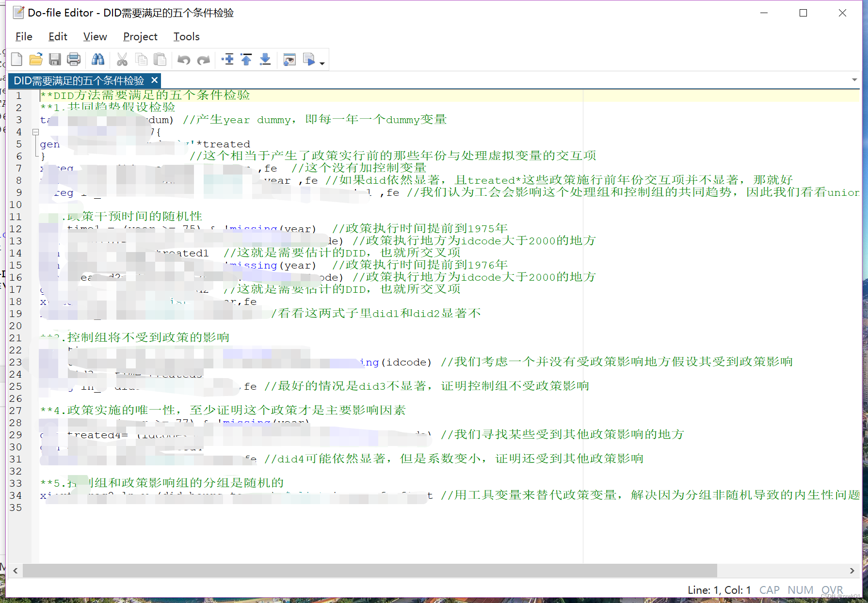The height and width of the screenshot is (603, 868).
Task: Open Find with the binoculars icon
Action: (98, 60)
